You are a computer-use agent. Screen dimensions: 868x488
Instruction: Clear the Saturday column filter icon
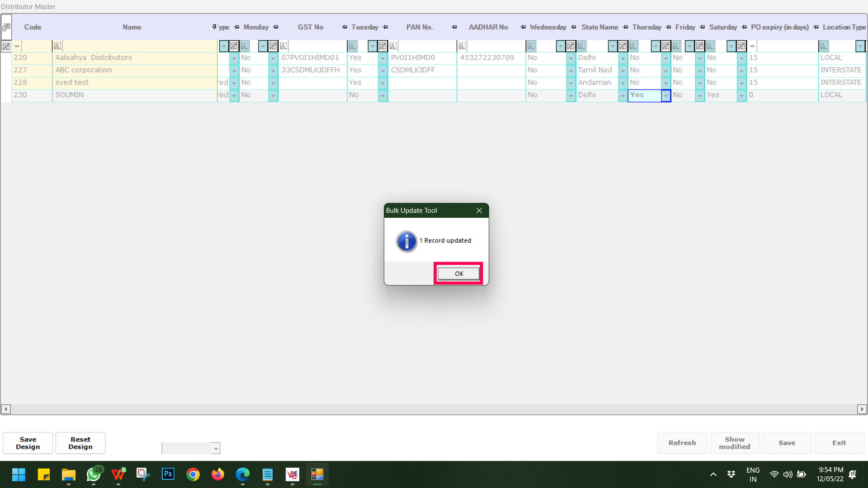(741, 46)
